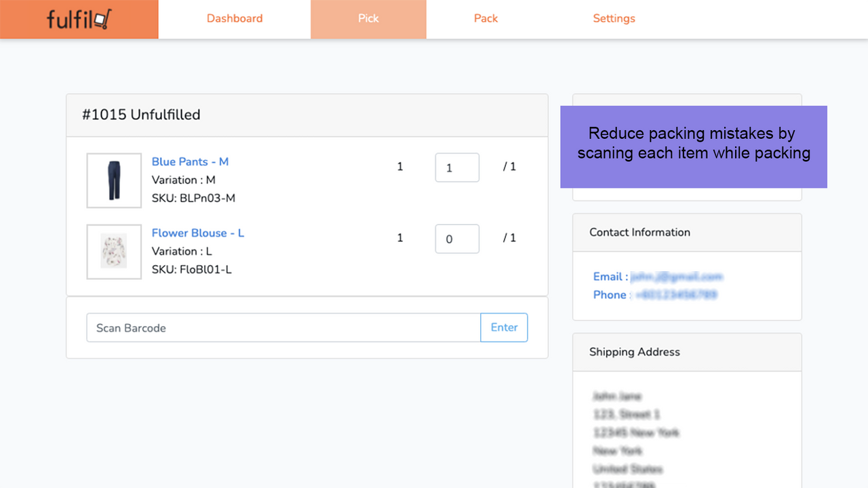Select SKU: BLPn03-M text
Image resolution: width=868 pixels, height=488 pixels.
pyautogui.click(x=193, y=198)
